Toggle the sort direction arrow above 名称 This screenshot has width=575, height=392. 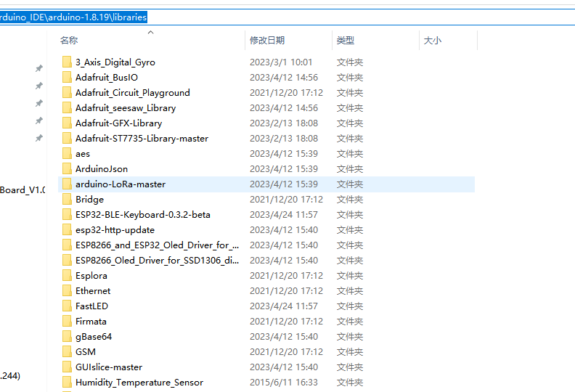click(150, 32)
